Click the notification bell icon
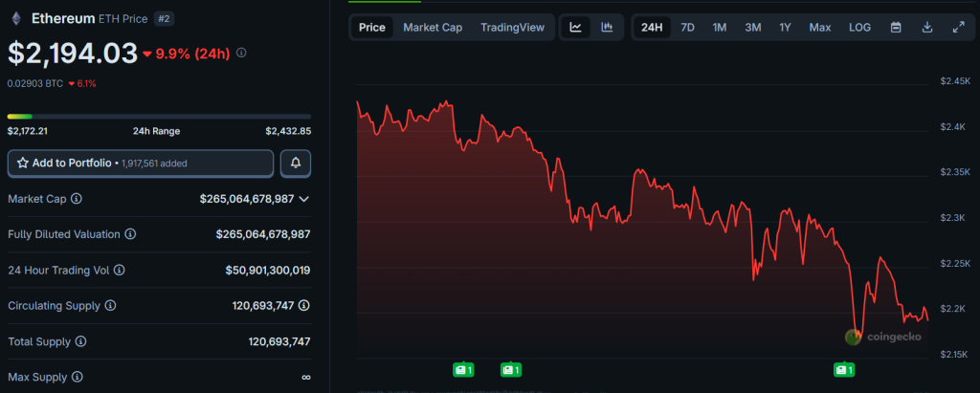The image size is (980, 393). click(296, 164)
